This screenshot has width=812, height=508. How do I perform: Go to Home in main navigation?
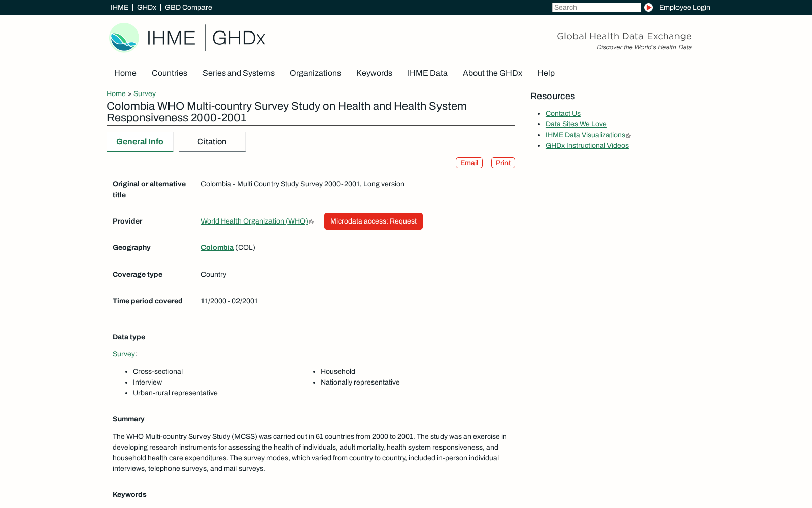click(125, 73)
